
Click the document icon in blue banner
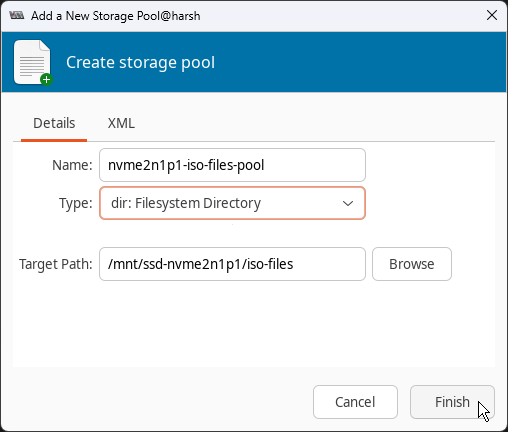33,62
